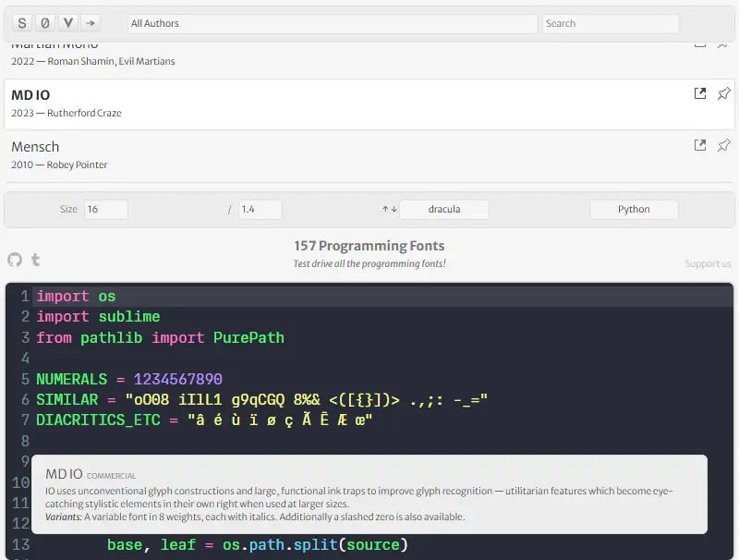Open the Python language dropdown

tap(634, 209)
